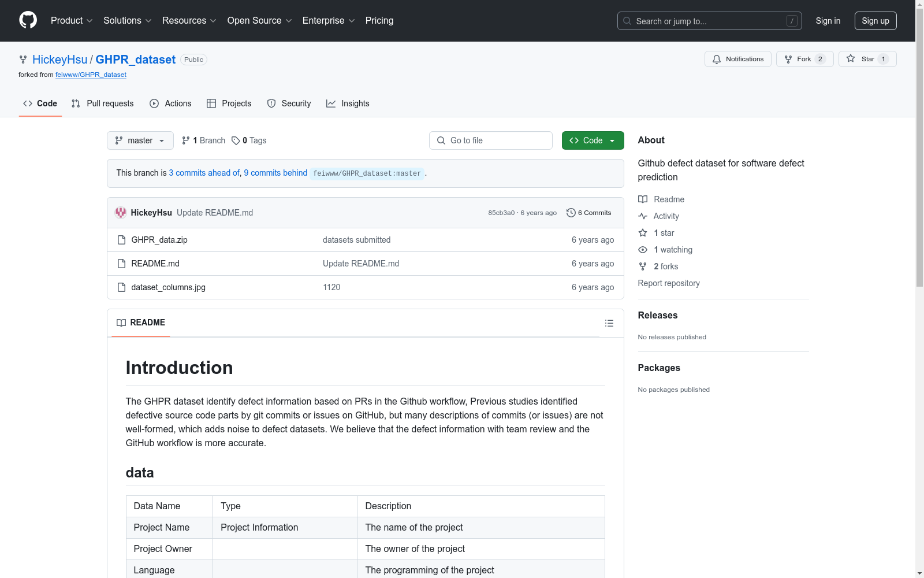
Task: Click the book icon beside Readme in About
Action: click(x=643, y=199)
